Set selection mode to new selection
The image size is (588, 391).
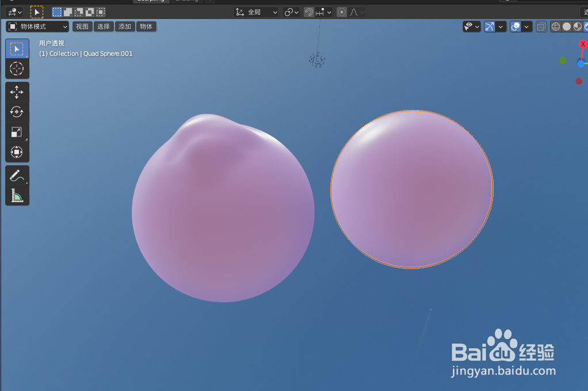56,13
